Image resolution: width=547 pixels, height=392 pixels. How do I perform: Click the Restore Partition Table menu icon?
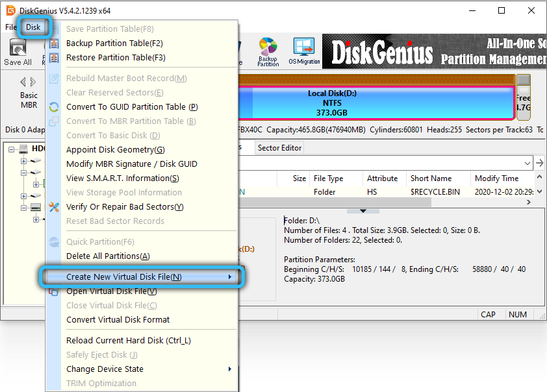pos(55,58)
